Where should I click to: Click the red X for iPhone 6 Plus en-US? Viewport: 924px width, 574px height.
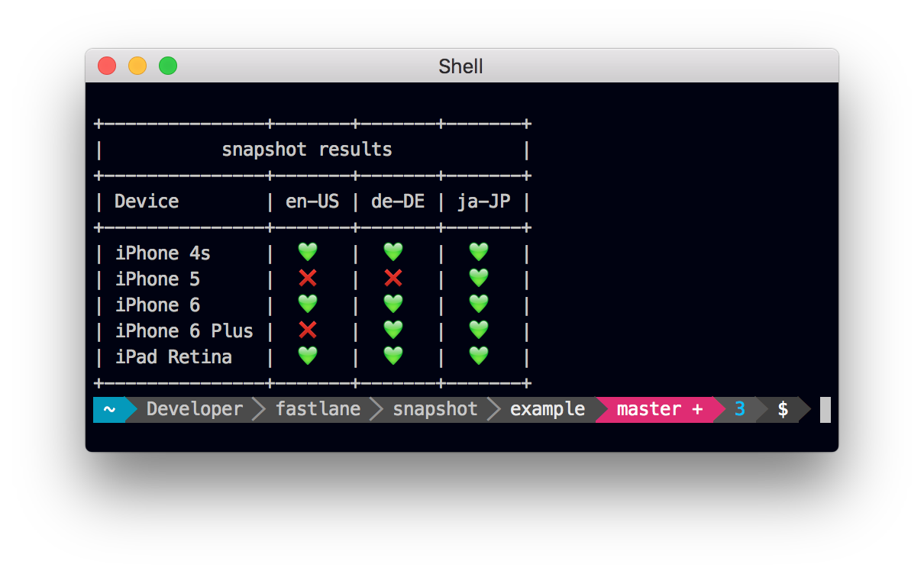[x=307, y=330]
